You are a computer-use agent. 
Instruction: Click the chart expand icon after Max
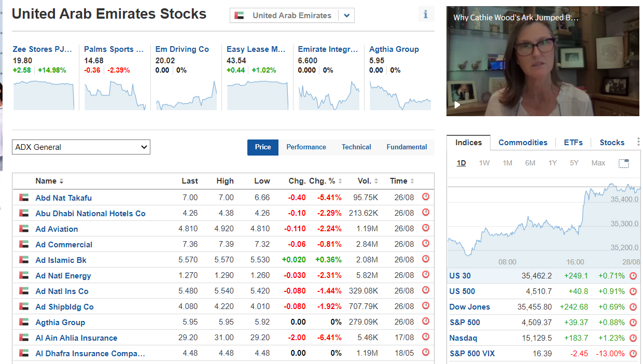tap(624, 163)
